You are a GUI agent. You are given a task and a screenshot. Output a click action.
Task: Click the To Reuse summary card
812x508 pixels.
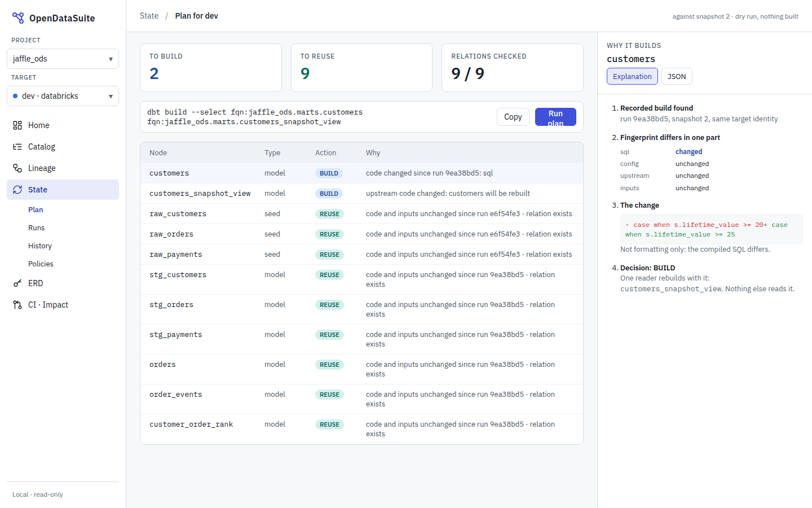[x=361, y=68]
